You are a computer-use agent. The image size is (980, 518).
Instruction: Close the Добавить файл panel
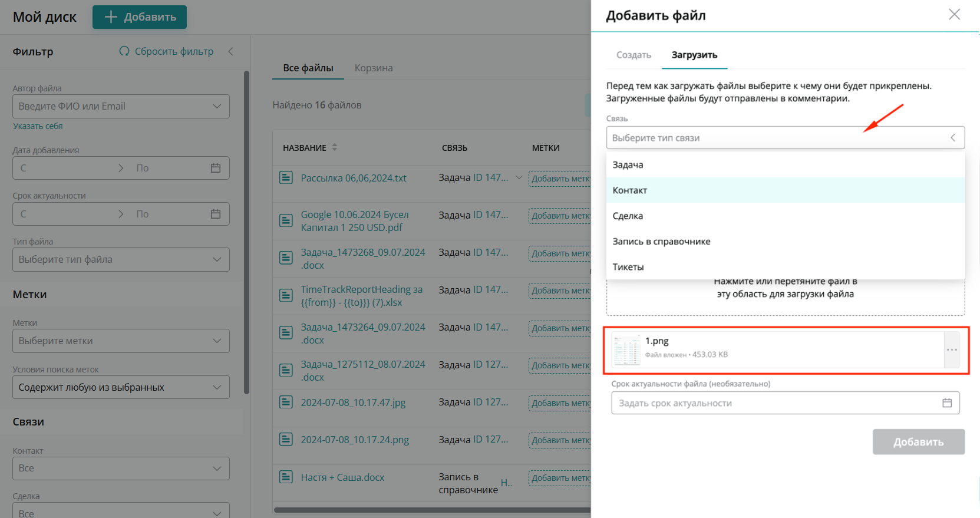click(x=954, y=15)
